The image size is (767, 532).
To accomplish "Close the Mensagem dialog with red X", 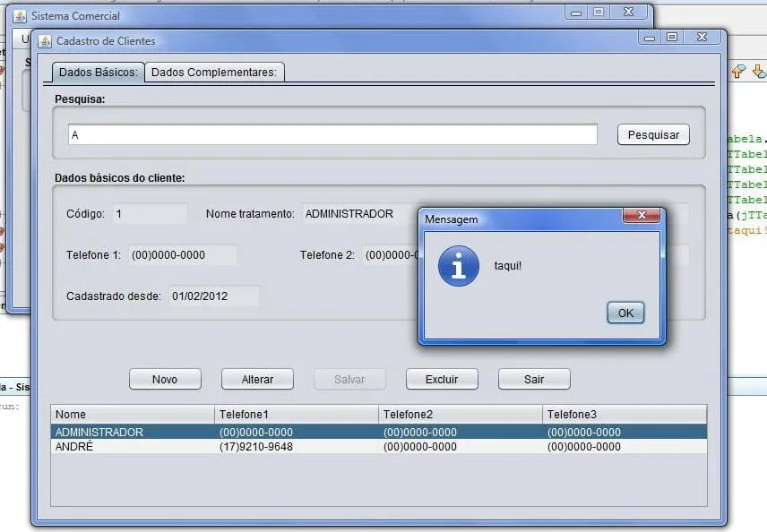I will click(x=642, y=215).
